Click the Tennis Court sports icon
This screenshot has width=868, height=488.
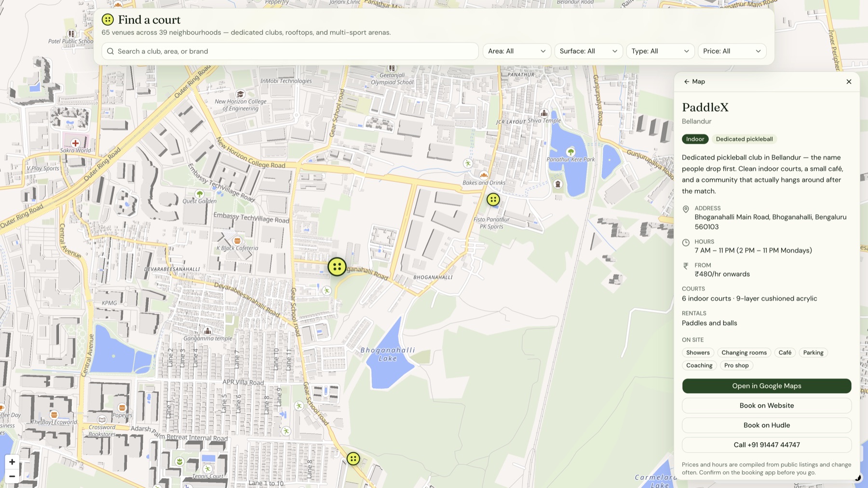point(207,469)
